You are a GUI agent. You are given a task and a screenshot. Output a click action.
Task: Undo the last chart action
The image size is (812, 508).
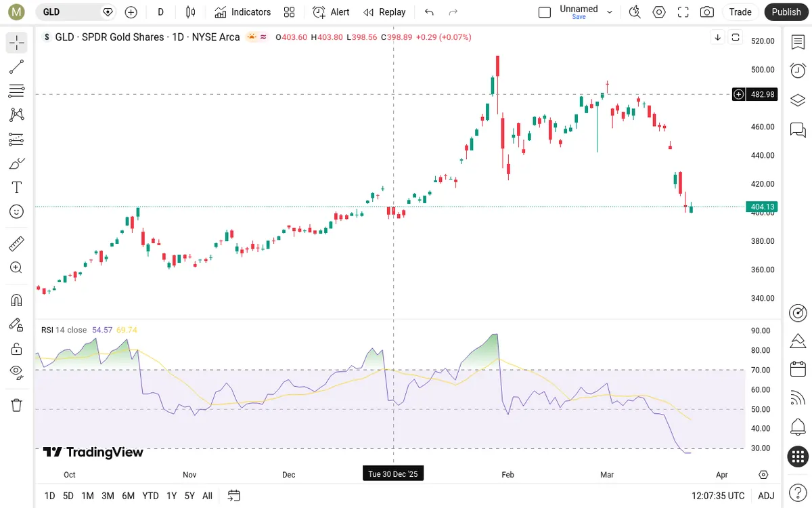[x=429, y=12]
